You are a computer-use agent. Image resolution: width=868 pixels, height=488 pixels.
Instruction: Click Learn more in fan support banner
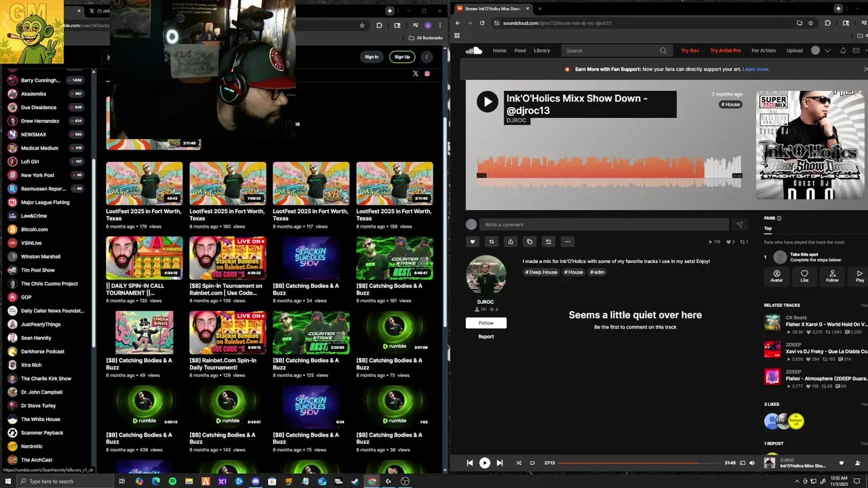point(755,69)
